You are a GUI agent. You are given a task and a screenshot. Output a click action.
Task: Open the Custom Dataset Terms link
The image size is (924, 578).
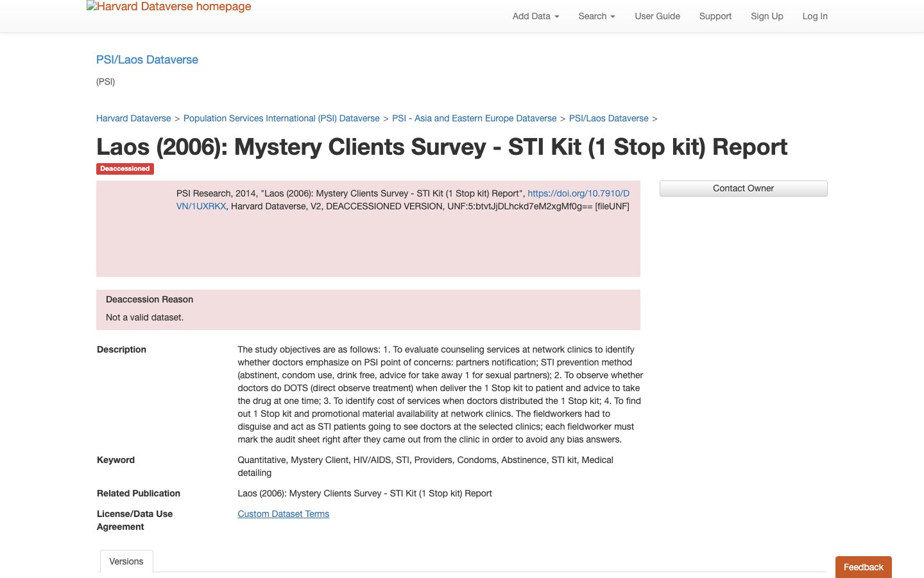[284, 514]
